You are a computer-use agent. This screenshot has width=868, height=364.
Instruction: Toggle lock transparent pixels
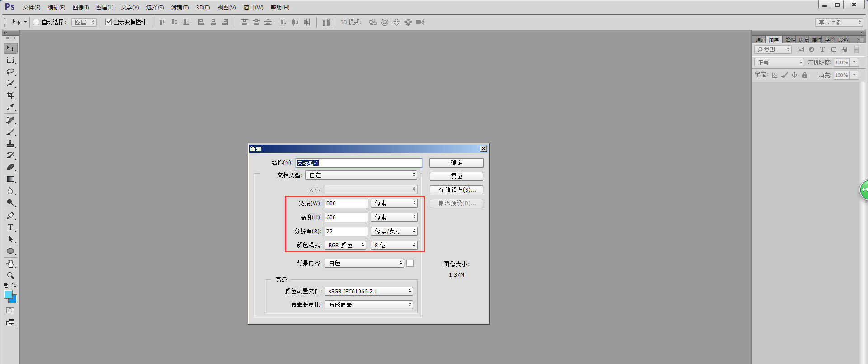pos(774,75)
